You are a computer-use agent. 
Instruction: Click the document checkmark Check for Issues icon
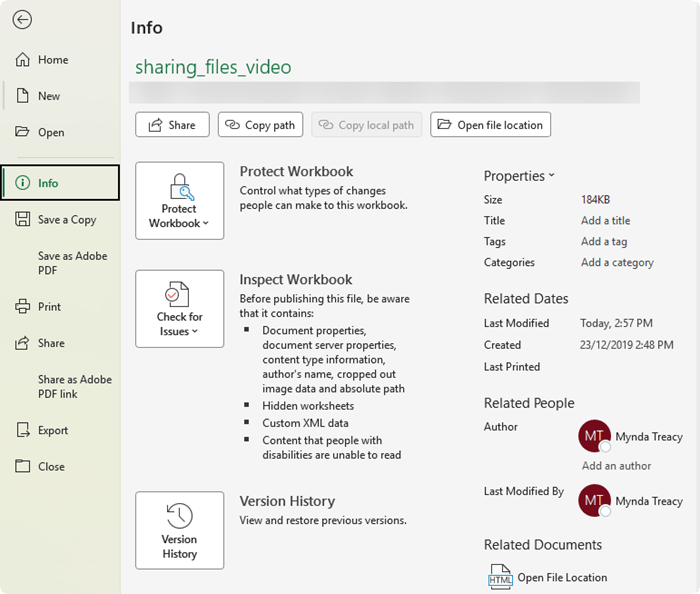[177, 294]
